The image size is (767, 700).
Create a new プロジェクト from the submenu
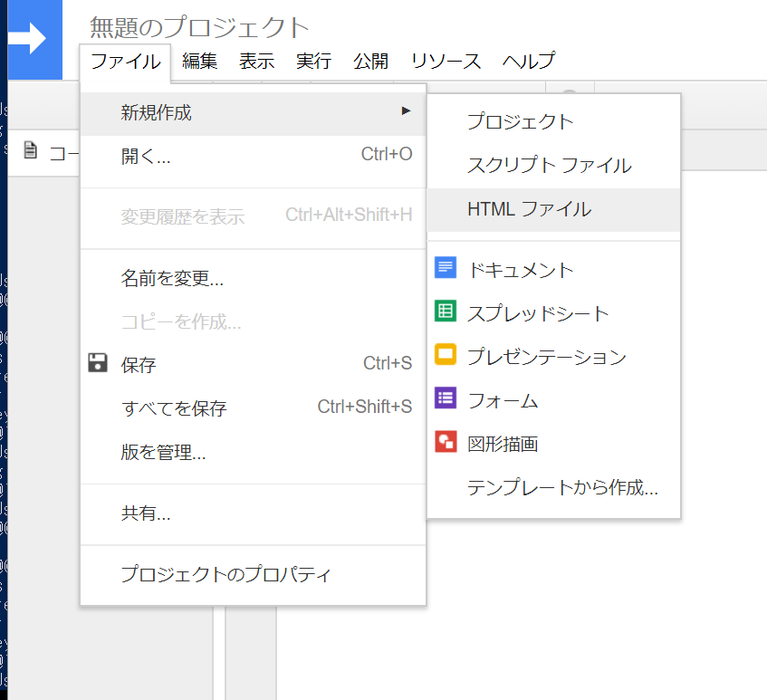coord(553,122)
